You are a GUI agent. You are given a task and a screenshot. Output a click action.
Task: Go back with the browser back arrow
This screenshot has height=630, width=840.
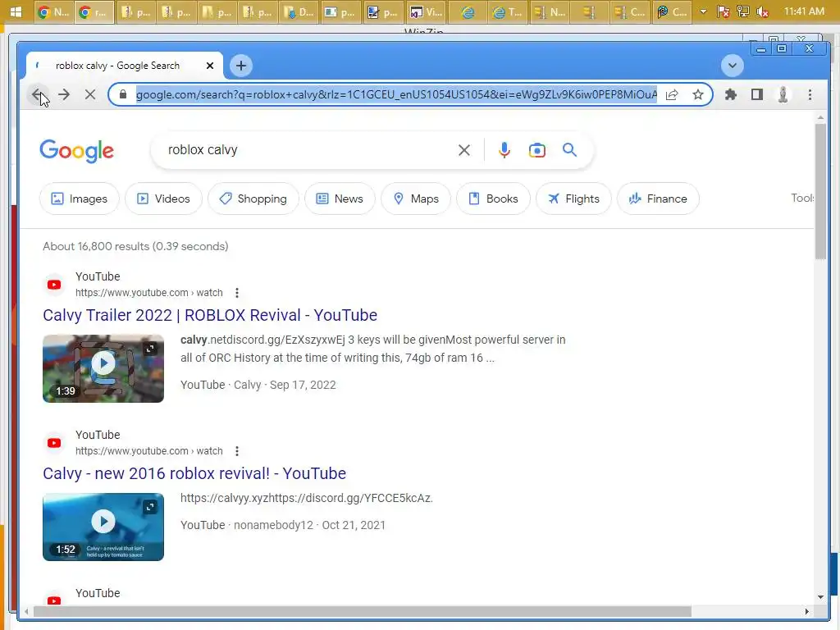(36, 95)
